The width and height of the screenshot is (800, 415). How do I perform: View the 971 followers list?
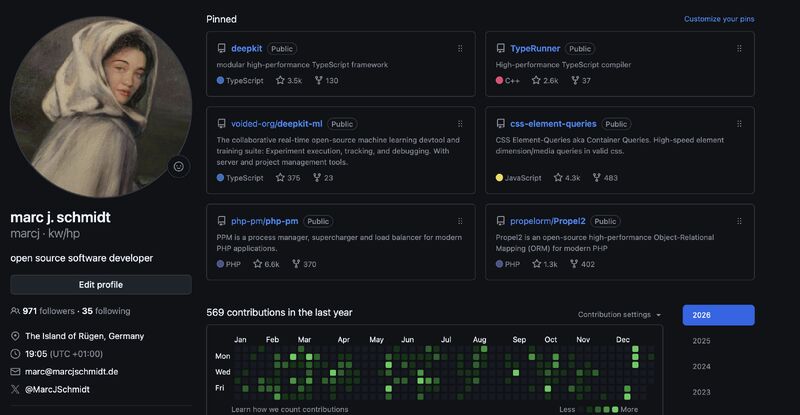tap(49, 311)
